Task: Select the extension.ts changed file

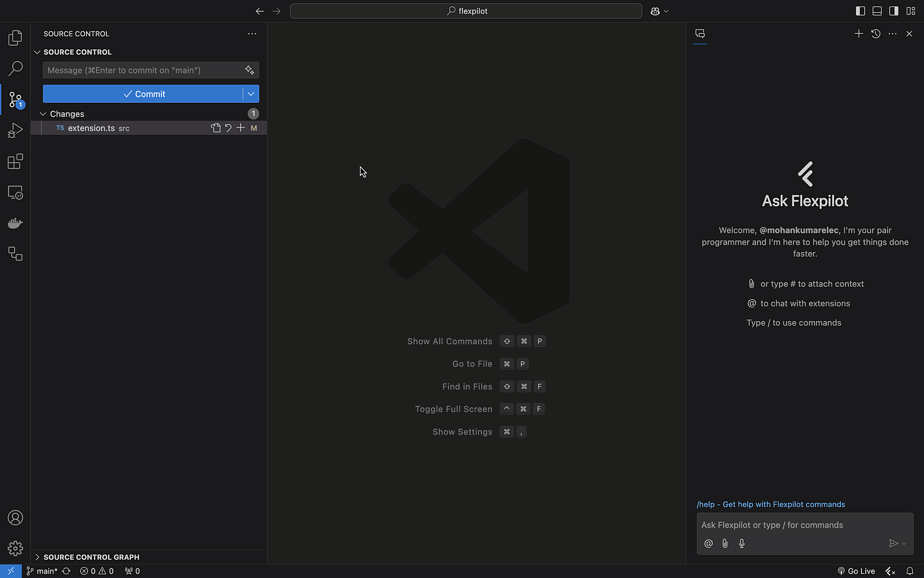Action: [91, 128]
